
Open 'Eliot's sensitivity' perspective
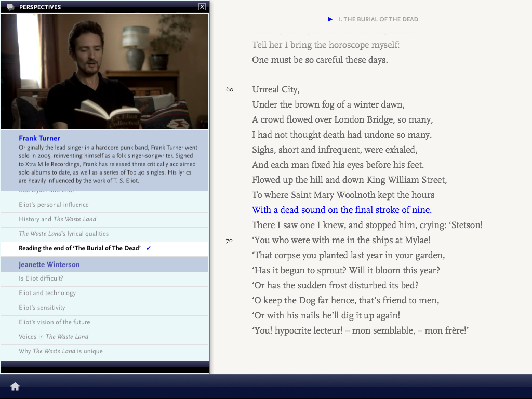point(42,308)
